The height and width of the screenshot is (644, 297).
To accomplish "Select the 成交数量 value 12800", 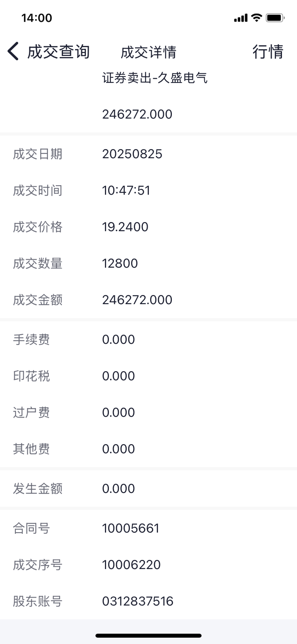I will [x=120, y=263].
